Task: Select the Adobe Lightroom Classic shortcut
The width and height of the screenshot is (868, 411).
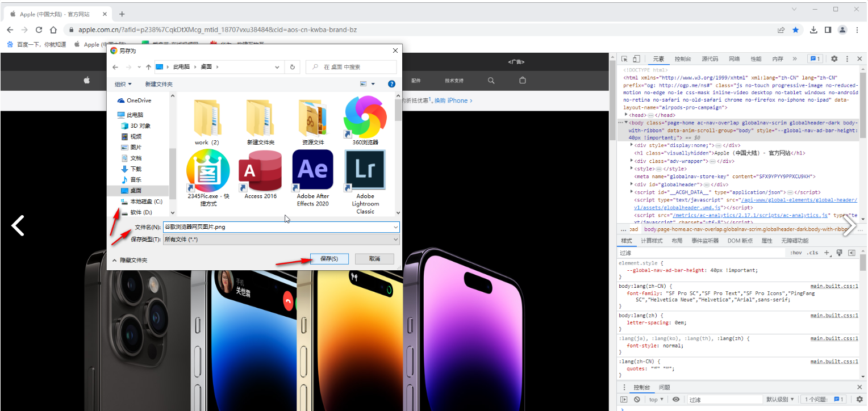Action: point(365,182)
